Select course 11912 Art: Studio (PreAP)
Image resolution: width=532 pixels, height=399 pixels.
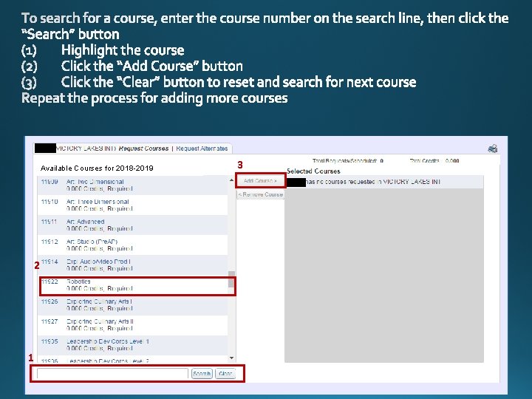pyautogui.click(x=133, y=245)
